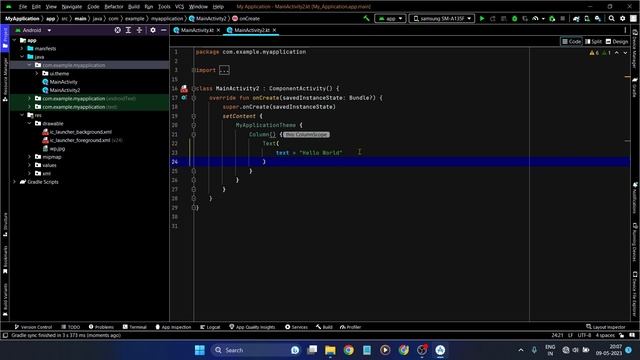
Task: Sync project with Gradle files icon
Action: coord(576,18)
